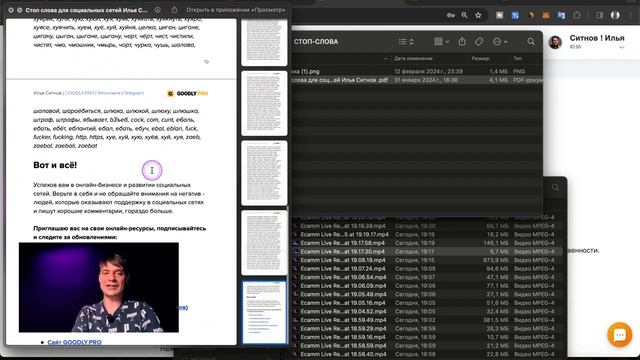
Task: Open the More actions menu in the СТОП-СЛОВА Finder toolbar
Action: [x=500, y=42]
